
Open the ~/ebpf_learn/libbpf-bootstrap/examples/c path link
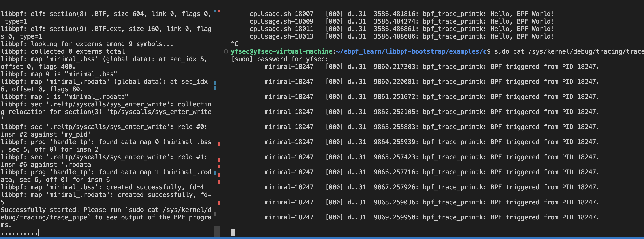(413, 52)
